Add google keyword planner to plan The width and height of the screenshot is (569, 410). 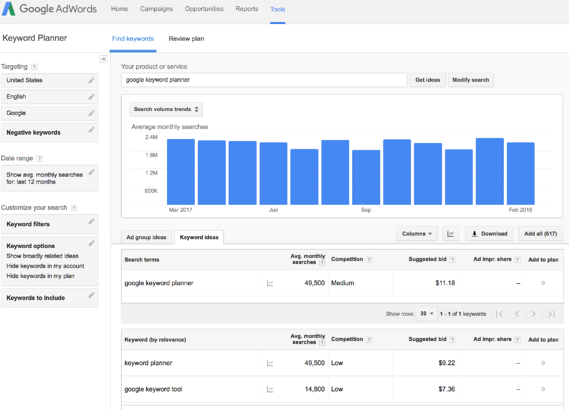point(543,283)
